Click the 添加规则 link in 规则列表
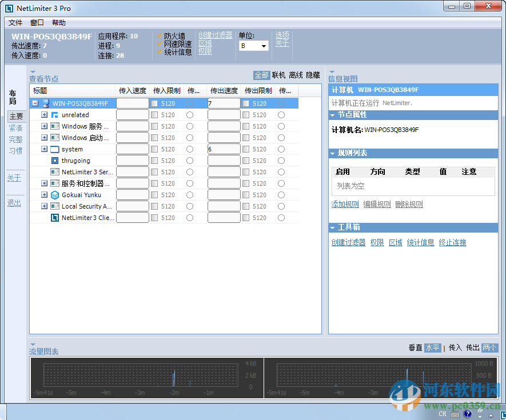Screen dimensions: 506x420 point(345,203)
